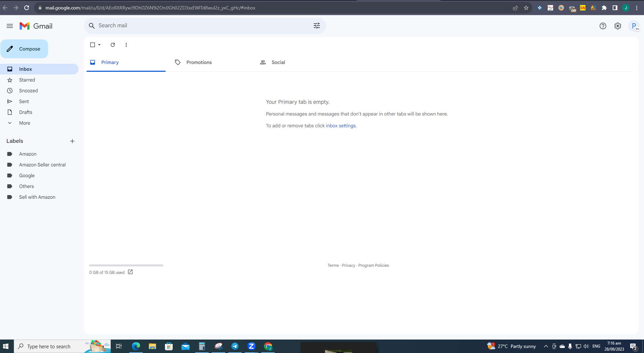Open Microsoft Store from taskbar
This screenshot has height=353, width=644.
(169, 346)
